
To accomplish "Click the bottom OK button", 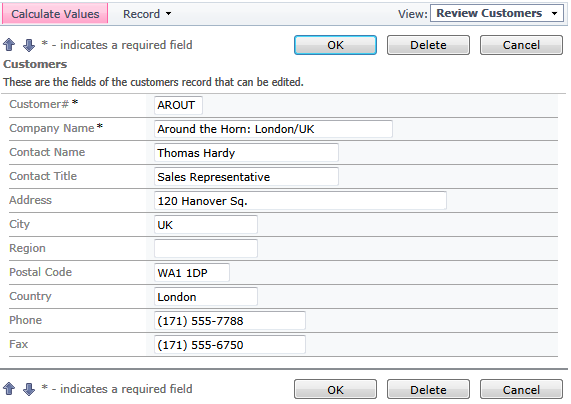I will [335, 389].
